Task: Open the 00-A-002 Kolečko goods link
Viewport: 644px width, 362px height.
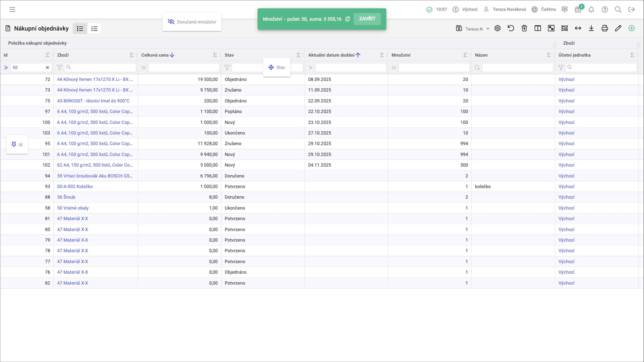Action: click(x=75, y=187)
